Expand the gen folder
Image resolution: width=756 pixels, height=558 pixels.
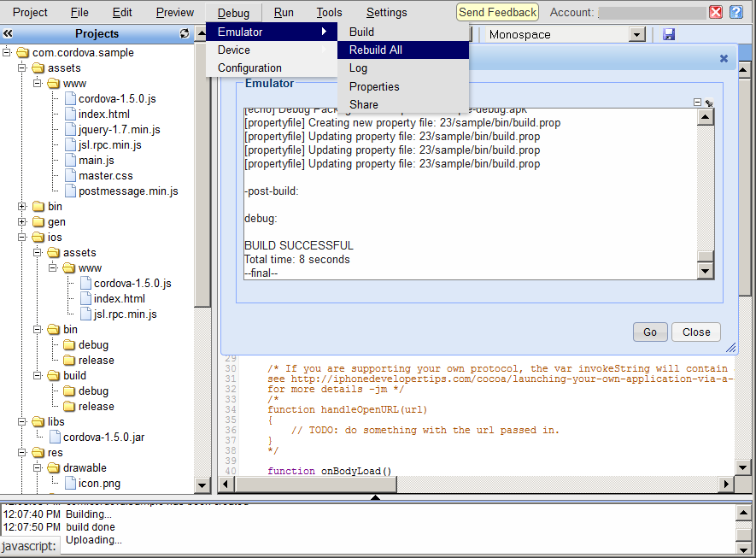pyautogui.click(x=22, y=222)
